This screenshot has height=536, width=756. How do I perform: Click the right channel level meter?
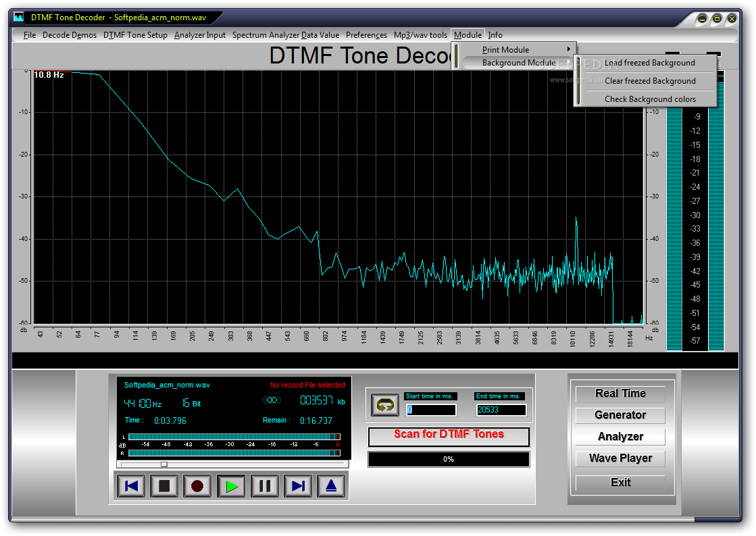pos(234,453)
